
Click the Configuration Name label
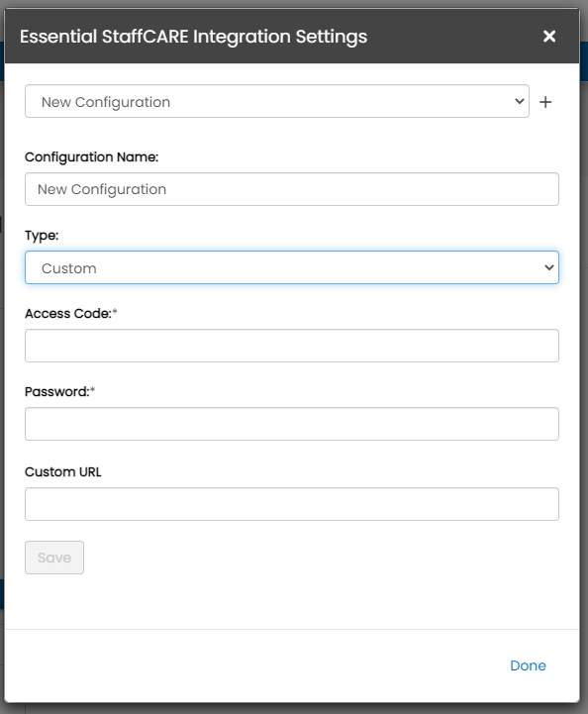[91, 157]
